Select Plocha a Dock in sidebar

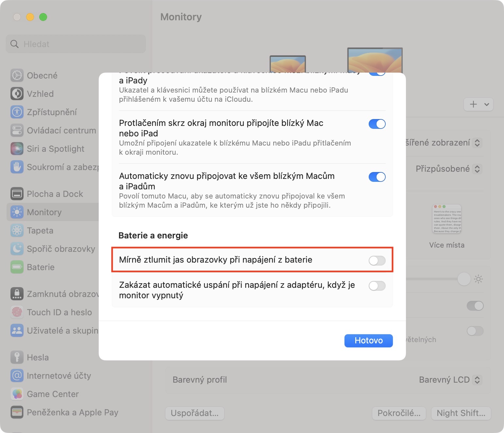click(x=55, y=194)
